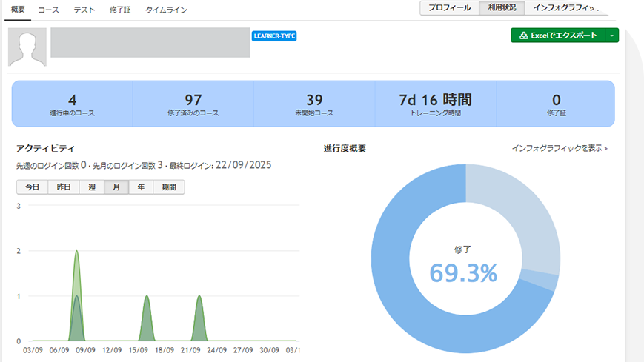Export the report with Excelでエクスポート button

558,36
